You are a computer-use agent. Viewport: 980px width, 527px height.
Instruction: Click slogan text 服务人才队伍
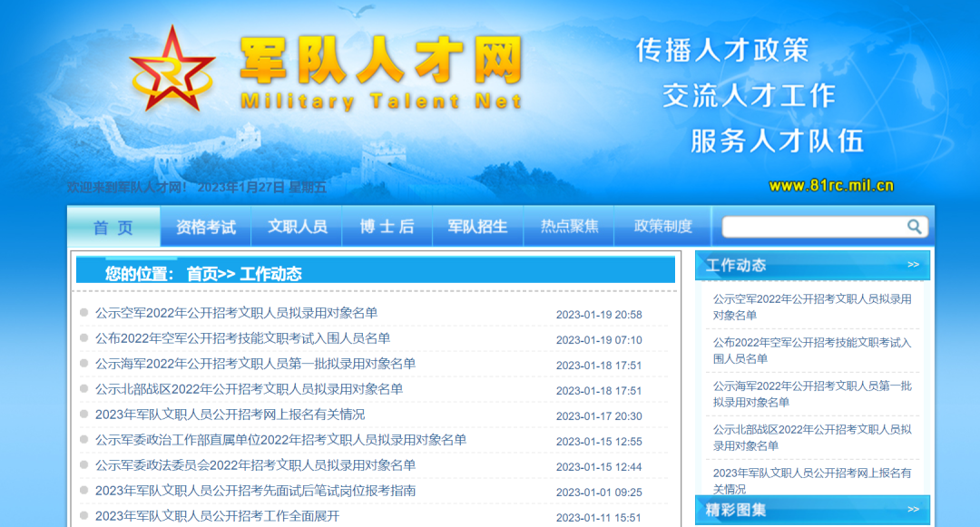coord(778,142)
